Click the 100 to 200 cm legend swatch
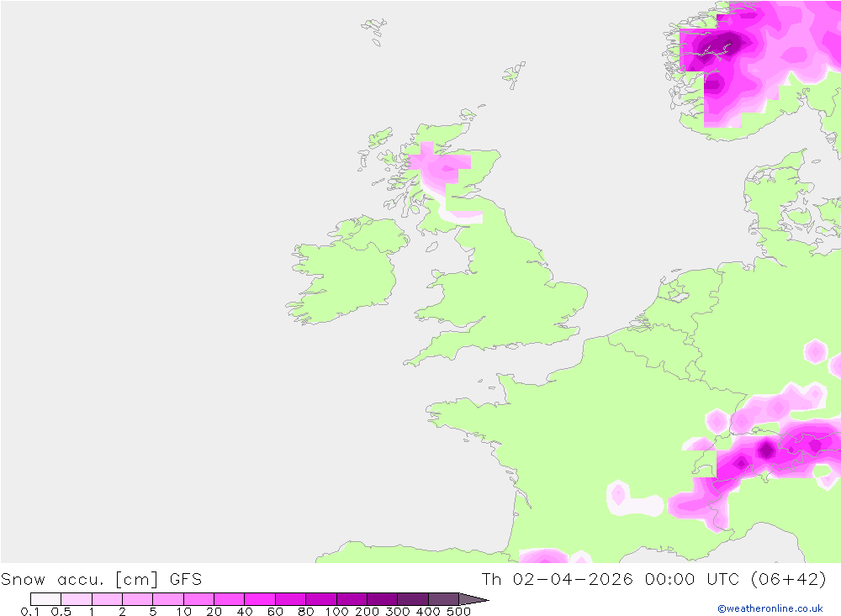The width and height of the screenshot is (841, 616). pyautogui.click(x=352, y=599)
